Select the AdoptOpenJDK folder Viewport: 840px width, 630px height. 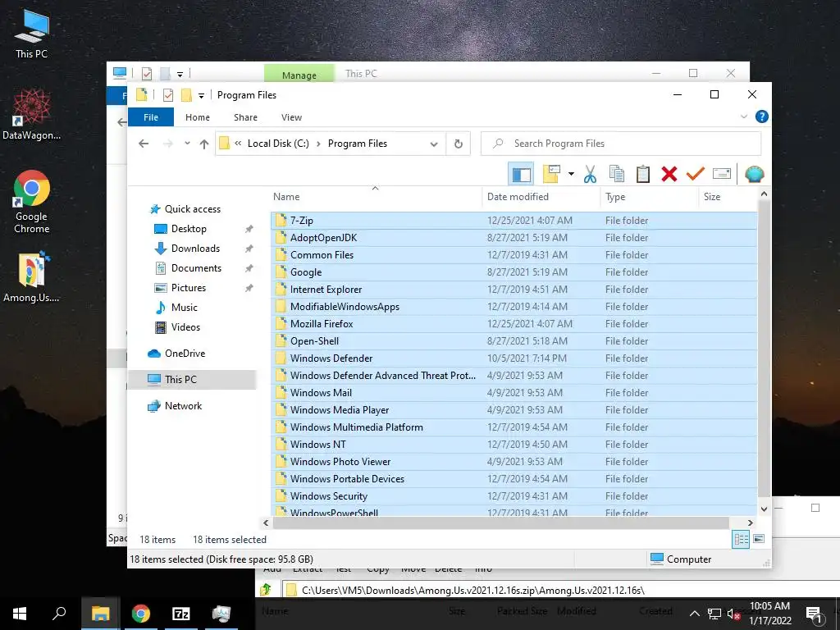[514, 238]
